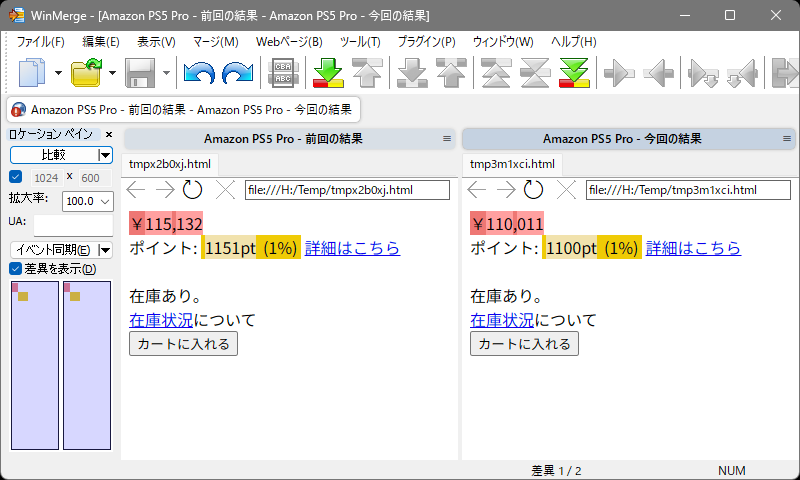Click the right pane URL field tmp3m1xci.html

(688, 190)
